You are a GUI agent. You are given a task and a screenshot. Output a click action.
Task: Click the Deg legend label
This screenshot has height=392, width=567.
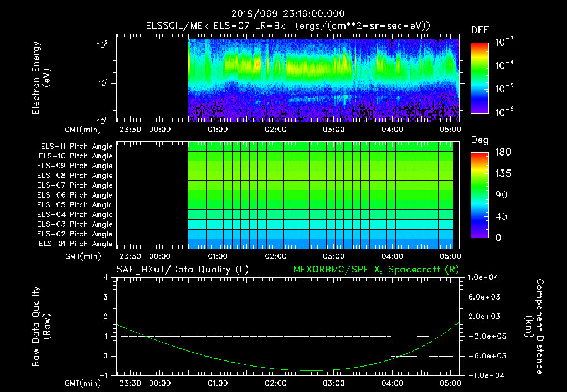coord(480,140)
